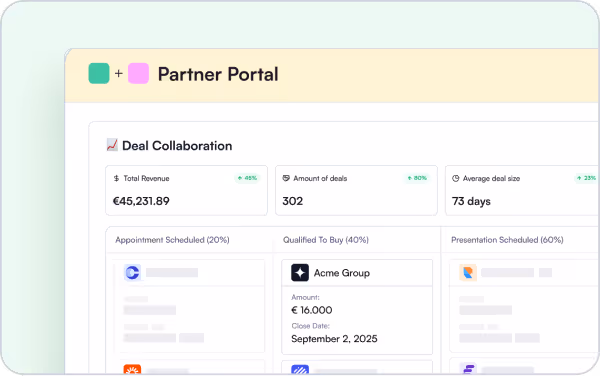This screenshot has height=376, width=600.
Task: Click the Amount of deals card icon
Action: click(x=286, y=178)
